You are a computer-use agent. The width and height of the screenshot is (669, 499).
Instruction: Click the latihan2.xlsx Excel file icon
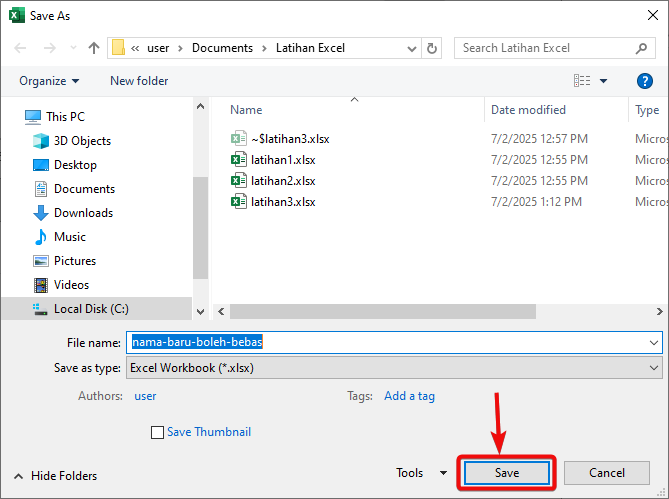coord(239,181)
